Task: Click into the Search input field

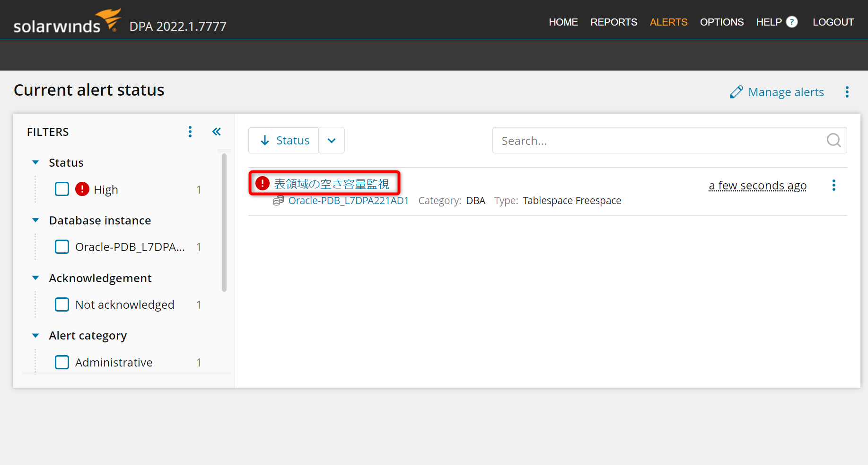Action: [658, 141]
